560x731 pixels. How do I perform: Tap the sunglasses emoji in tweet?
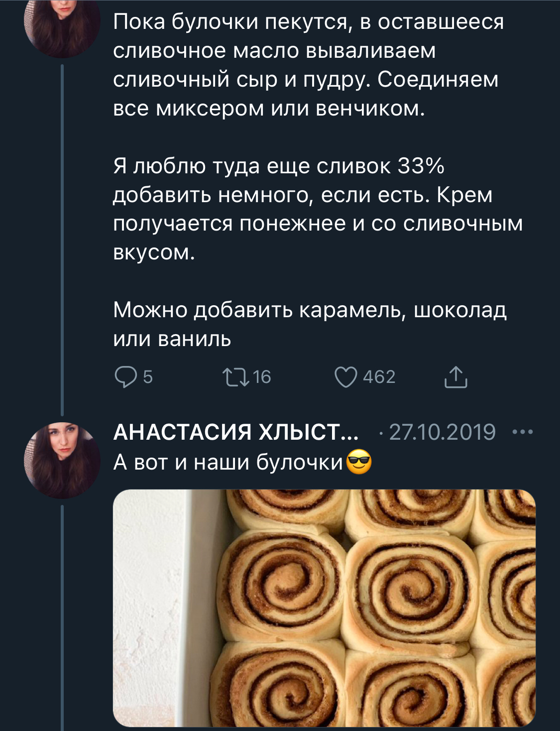359,462
